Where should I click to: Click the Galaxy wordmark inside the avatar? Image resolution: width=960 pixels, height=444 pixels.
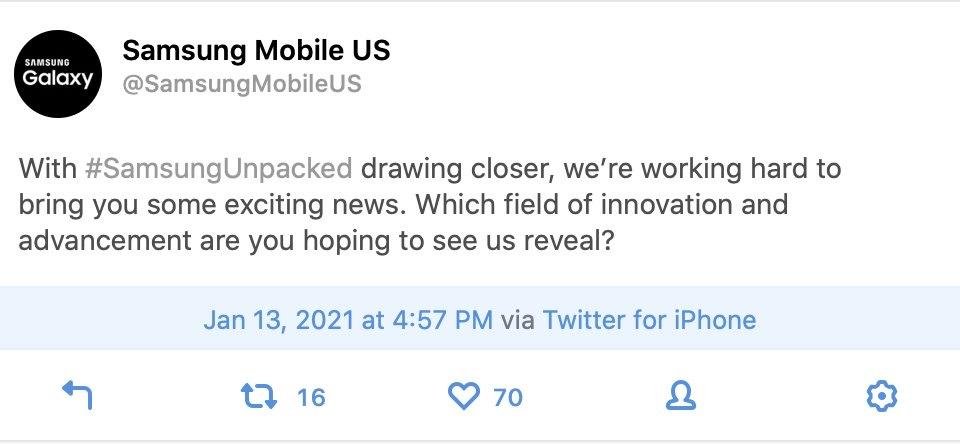point(58,78)
